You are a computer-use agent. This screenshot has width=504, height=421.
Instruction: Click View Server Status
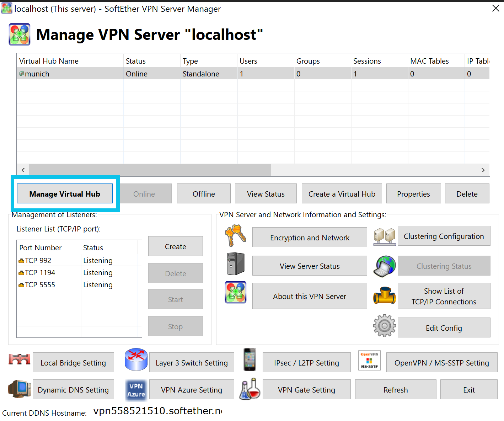310,266
